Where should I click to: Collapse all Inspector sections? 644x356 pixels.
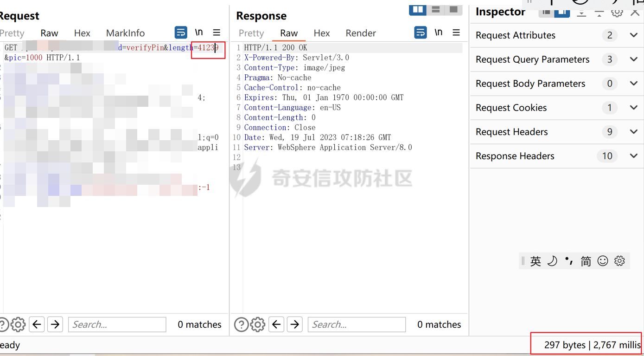pyautogui.click(x=599, y=13)
